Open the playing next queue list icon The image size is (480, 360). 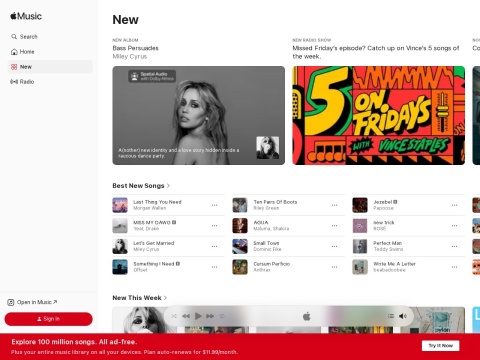pos(391,316)
